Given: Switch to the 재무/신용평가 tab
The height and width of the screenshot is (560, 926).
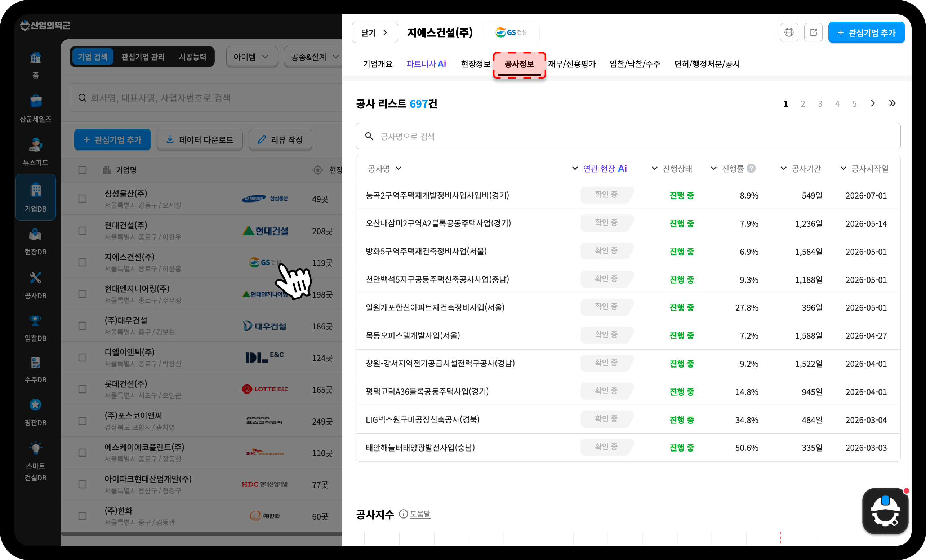Looking at the screenshot, I should (571, 64).
